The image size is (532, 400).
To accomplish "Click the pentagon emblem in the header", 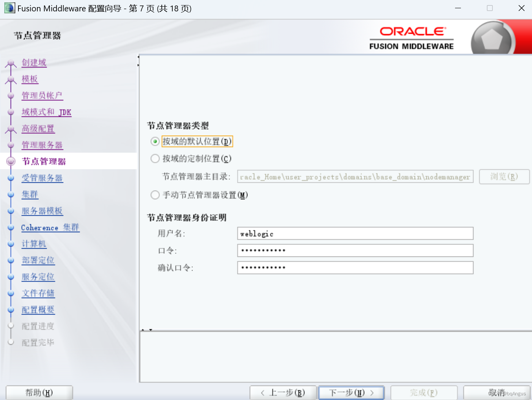I will pos(492,39).
